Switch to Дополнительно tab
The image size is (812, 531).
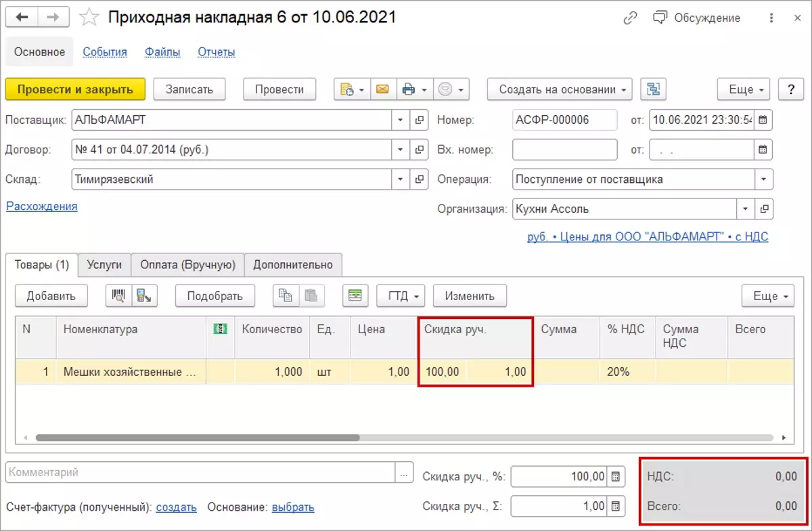coord(293,265)
